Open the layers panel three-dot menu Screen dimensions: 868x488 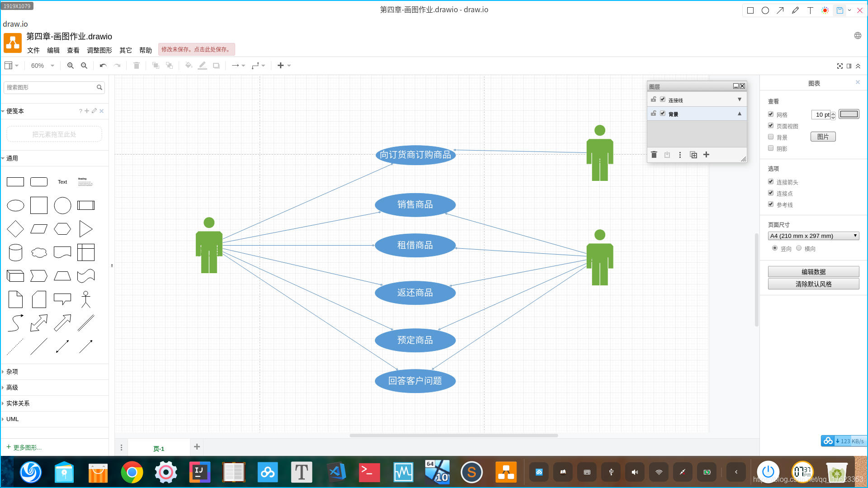(x=680, y=155)
